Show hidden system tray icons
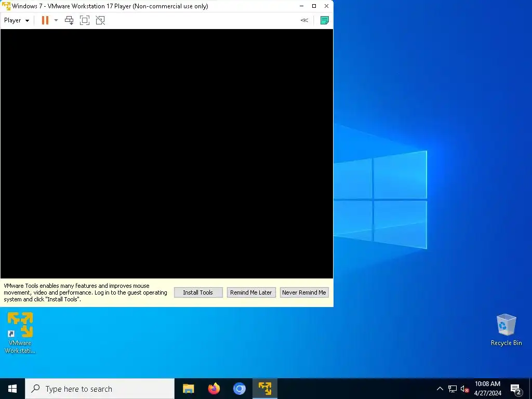The image size is (532, 399). pos(440,389)
